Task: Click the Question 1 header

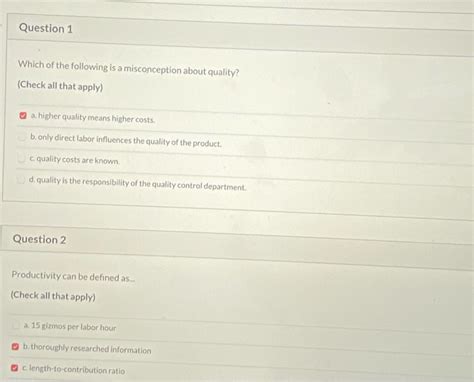Action: pos(46,28)
